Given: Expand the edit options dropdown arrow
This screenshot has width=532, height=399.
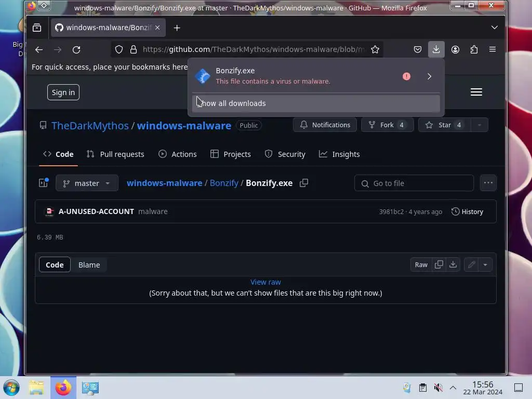Looking at the screenshot, I should coord(485,264).
